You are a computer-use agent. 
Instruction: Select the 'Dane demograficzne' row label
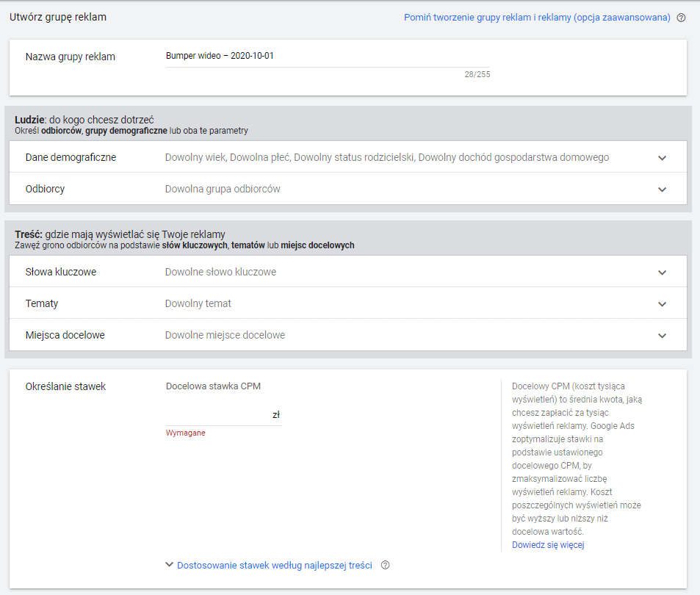(71, 157)
